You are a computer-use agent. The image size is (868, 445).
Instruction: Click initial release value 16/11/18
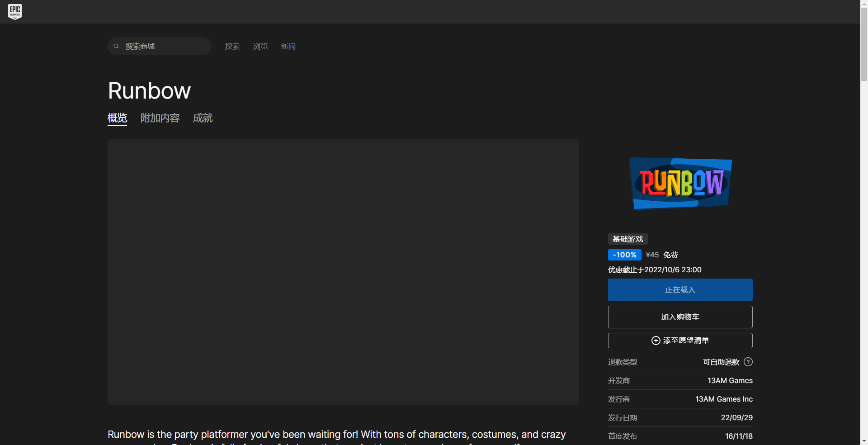[x=739, y=436]
